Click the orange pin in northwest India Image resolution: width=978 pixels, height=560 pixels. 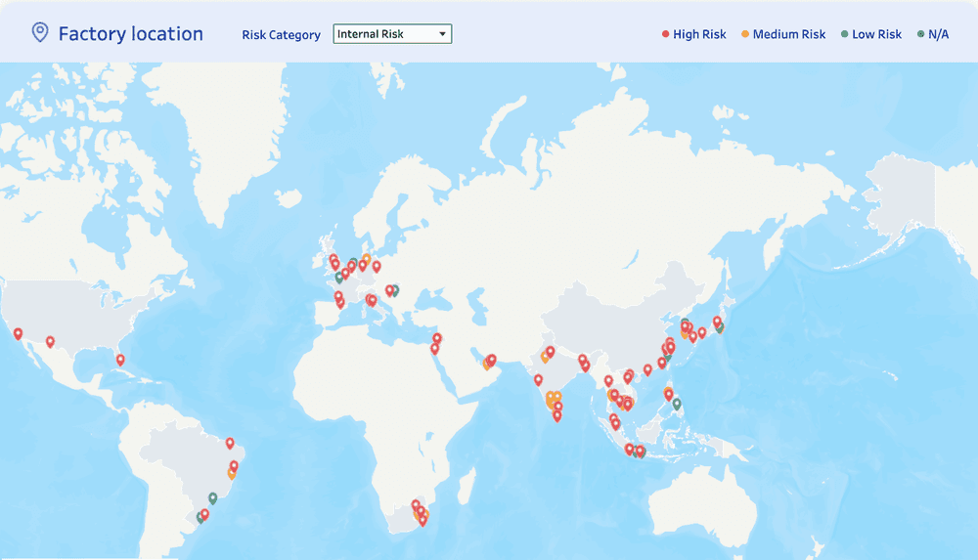pyautogui.click(x=545, y=358)
